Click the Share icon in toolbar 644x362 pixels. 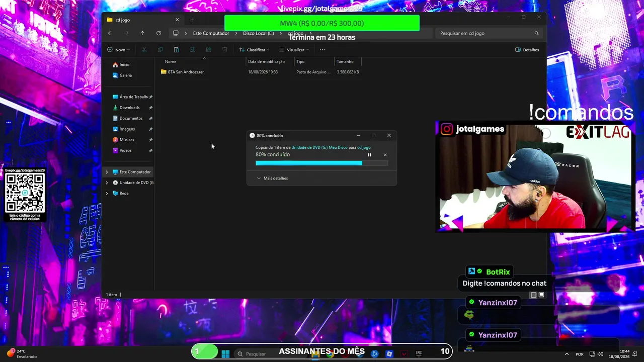click(208, 50)
